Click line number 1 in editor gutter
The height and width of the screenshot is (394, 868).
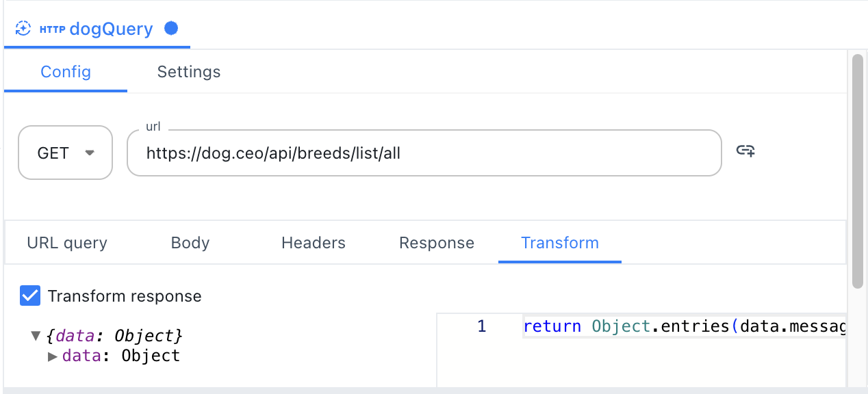[481, 327]
